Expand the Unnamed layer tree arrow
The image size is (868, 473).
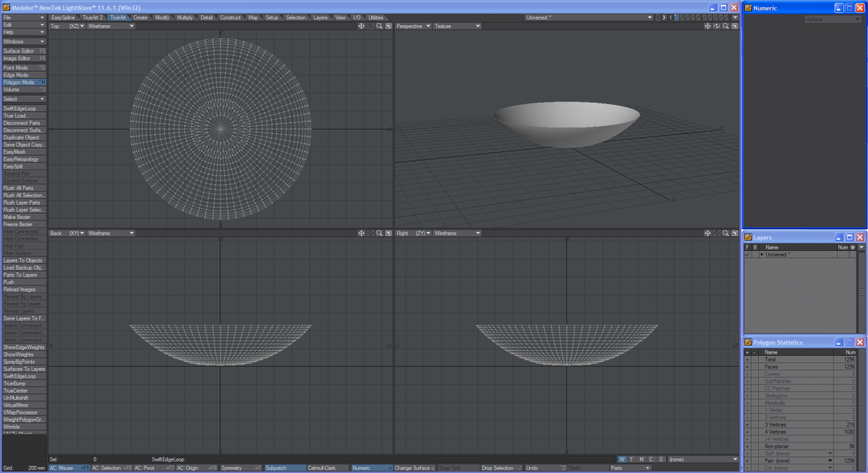[x=762, y=255]
